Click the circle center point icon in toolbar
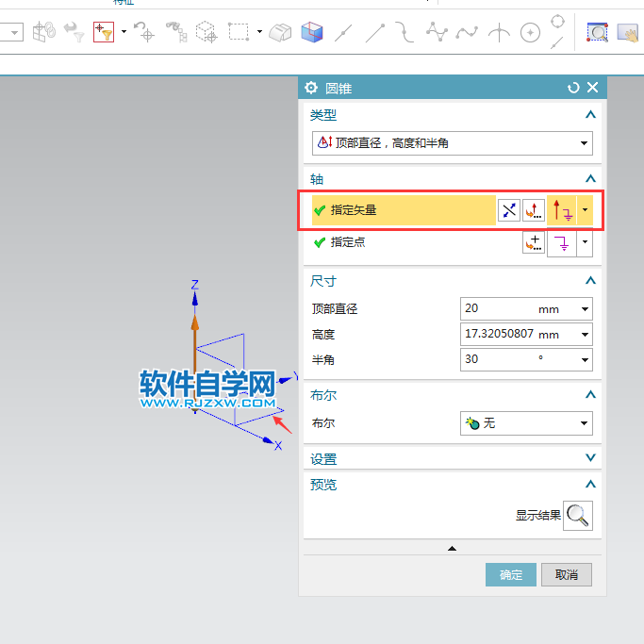 point(531,33)
